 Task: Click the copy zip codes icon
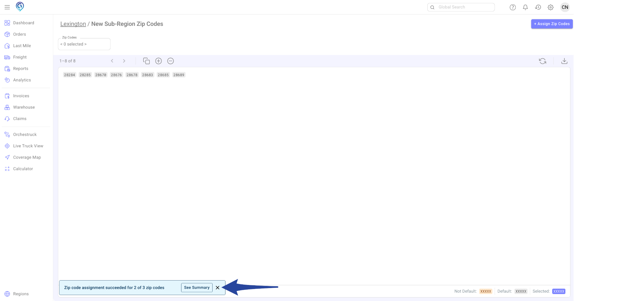[x=146, y=61]
